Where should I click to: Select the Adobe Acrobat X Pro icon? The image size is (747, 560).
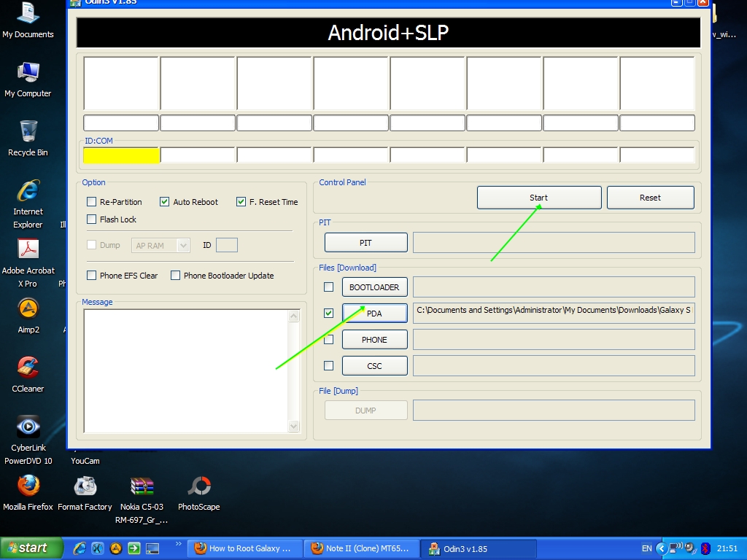[x=28, y=263]
